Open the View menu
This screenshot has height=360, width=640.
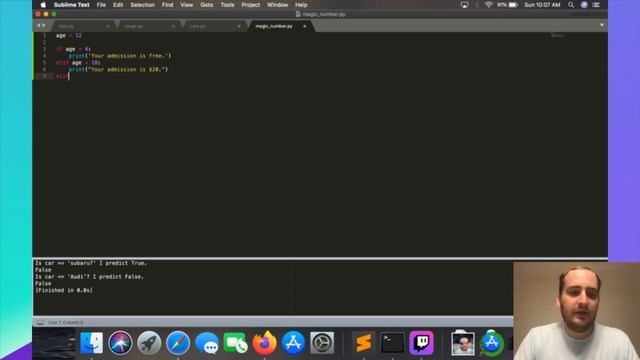(x=187, y=5)
